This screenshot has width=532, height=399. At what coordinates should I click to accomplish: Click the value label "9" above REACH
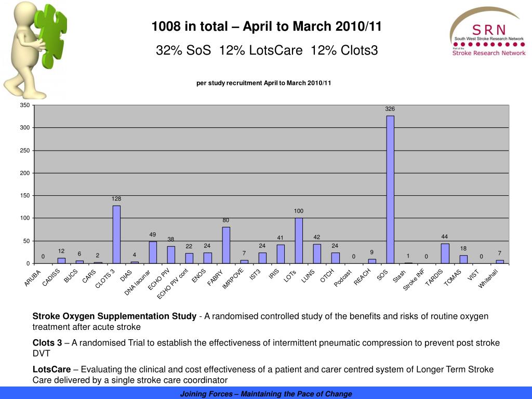(372, 252)
